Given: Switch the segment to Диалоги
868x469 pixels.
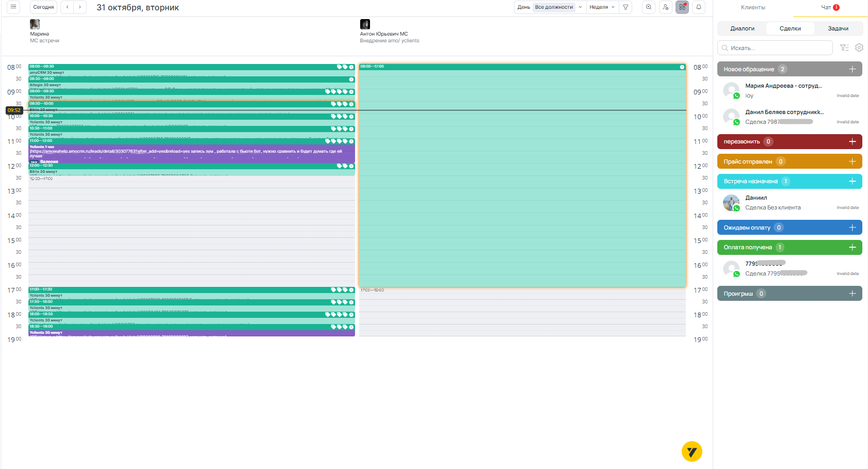Looking at the screenshot, I should pos(742,28).
